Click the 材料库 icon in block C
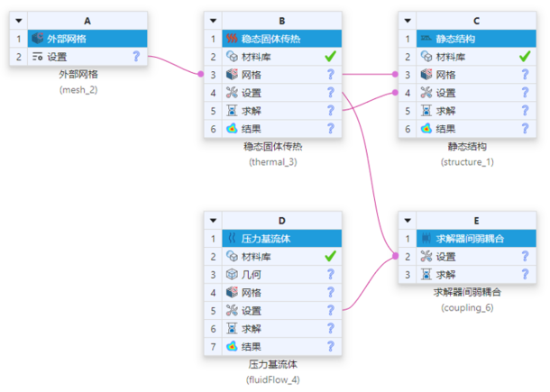Screen dimensions: 550x392 426,57
